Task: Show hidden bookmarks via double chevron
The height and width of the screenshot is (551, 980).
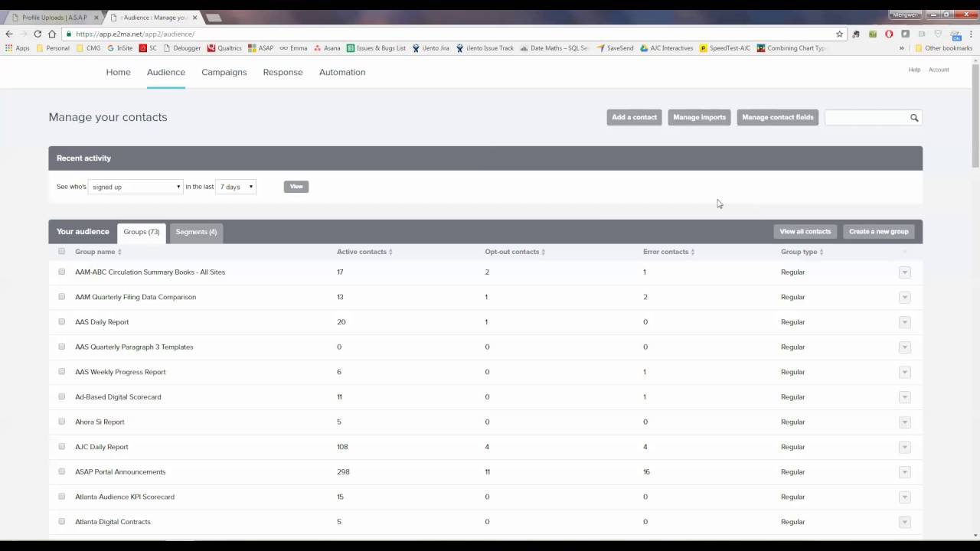Action: tap(902, 48)
